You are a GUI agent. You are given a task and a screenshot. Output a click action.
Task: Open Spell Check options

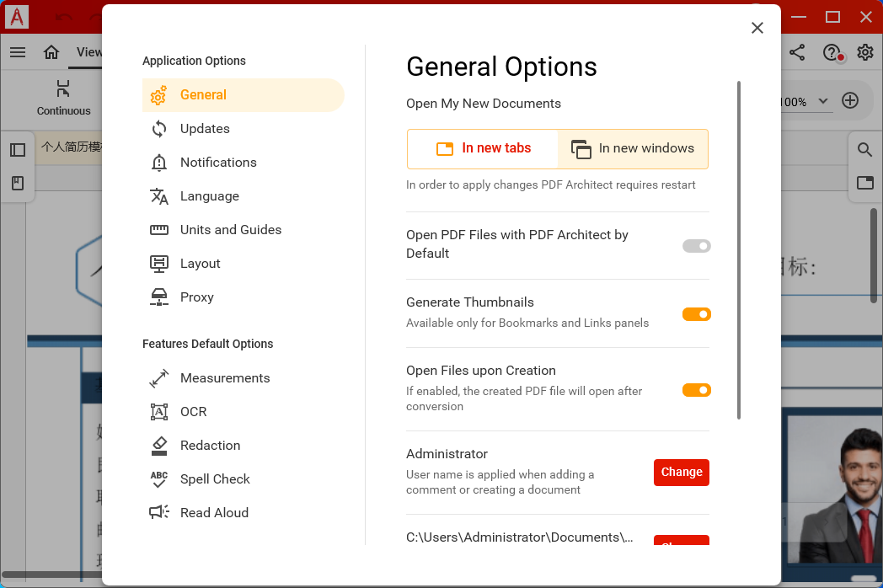(215, 479)
